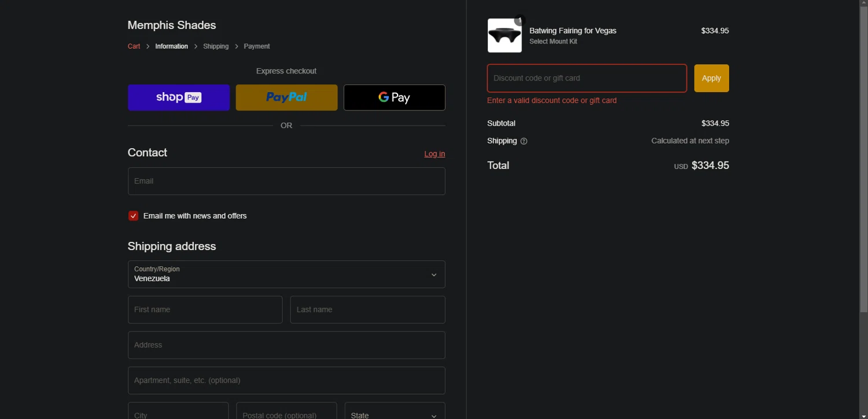The height and width of the screenshot is (419, 868).
Task: Click the shipping help question-mark icon
Action: pyautogui.click(x=524, y=141)
